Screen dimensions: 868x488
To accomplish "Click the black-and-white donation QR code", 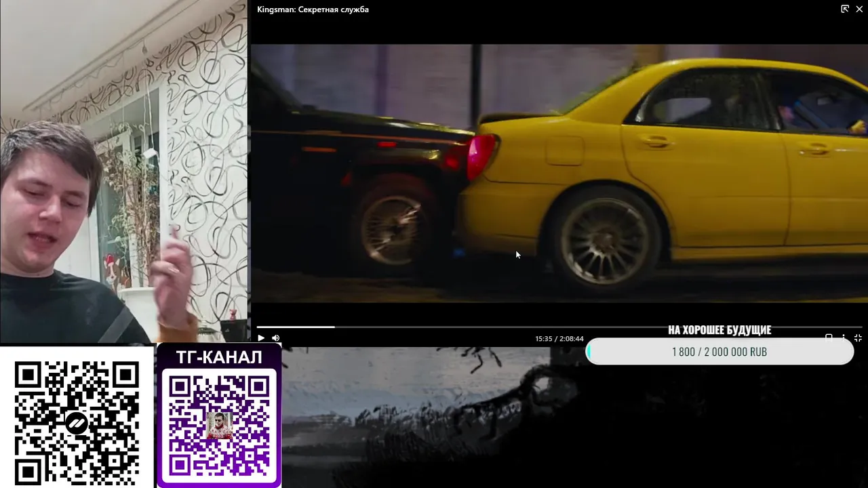I will click(77, 423).
